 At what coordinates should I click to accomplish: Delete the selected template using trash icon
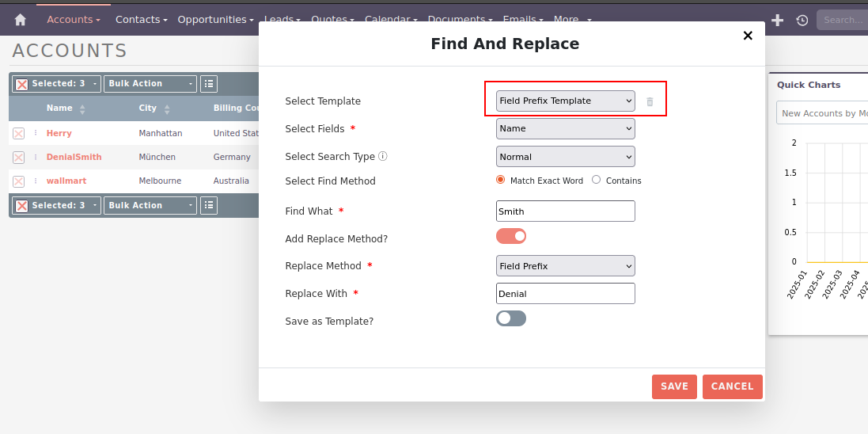point(650,101)
